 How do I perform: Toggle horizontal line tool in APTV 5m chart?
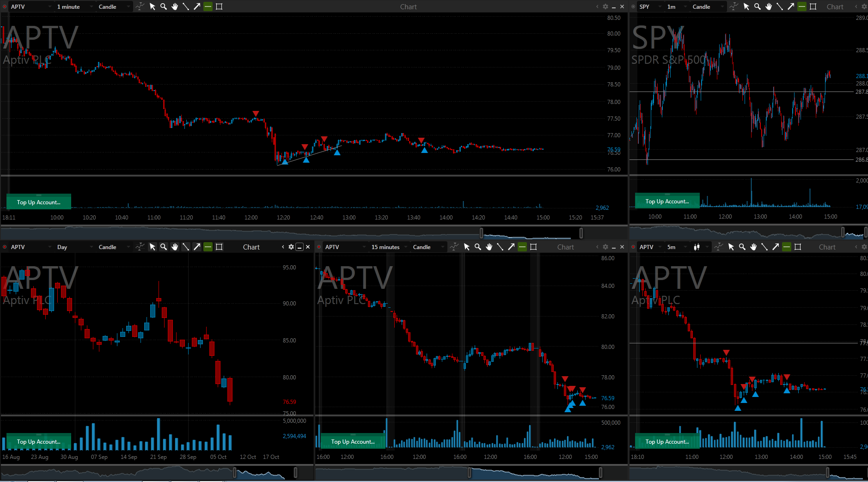787,247
